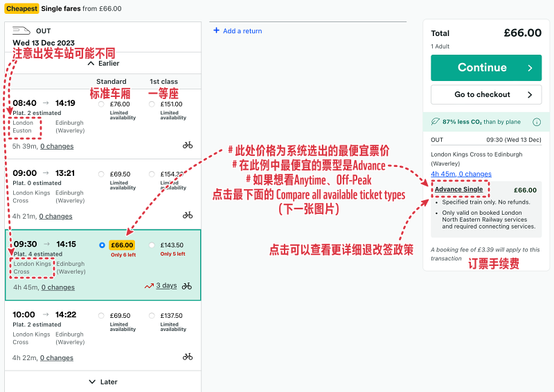The image size is (554, 392).
Task: Click the plus icon beside Add a return
Action: pyautogui.click(x=216, y=30)
